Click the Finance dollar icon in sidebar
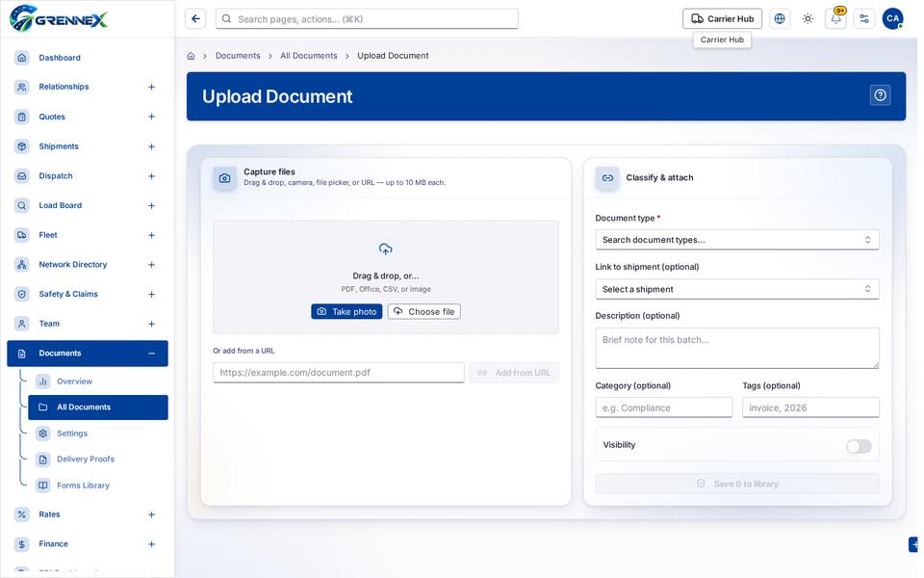The width and height of the screenshot is (924, 578). coord(22,544)
